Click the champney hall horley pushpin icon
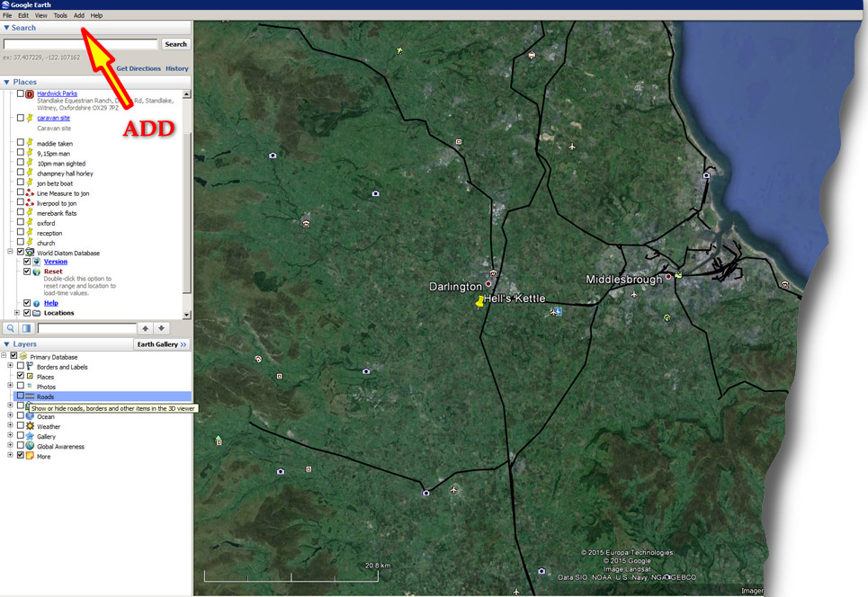 tap(30, 172)
